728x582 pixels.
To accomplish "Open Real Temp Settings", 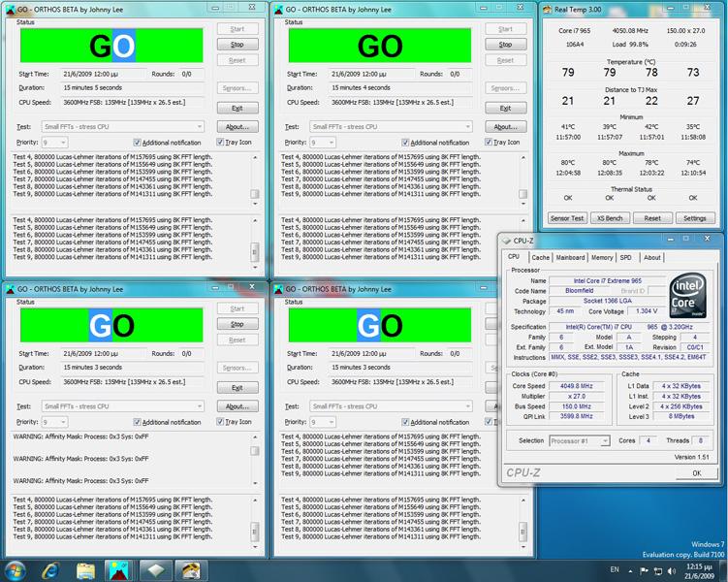I will pyautogui.click(x=695, y=218).
